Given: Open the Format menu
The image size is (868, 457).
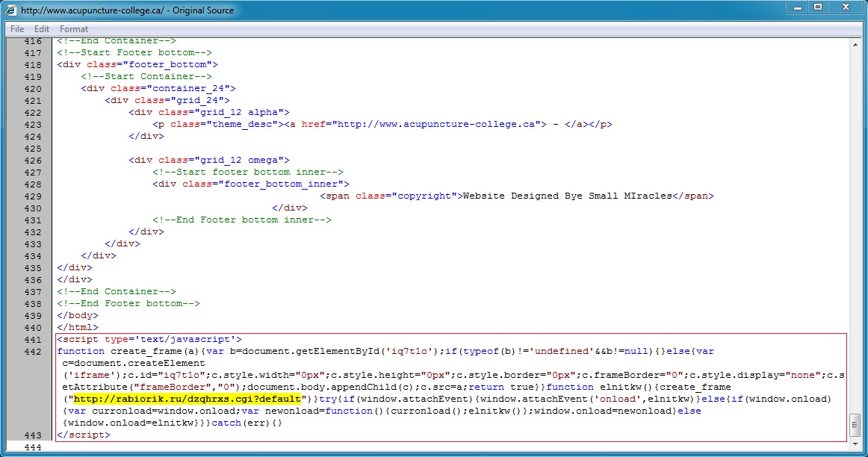Looking at the screenshot, I should pos(74,29).
